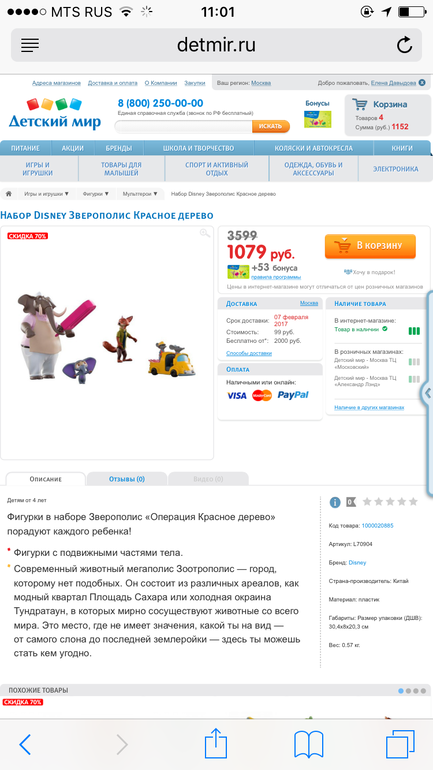Click the home breadcrumb icon
This screenshot has width=433, height=770.
(8, 194)
